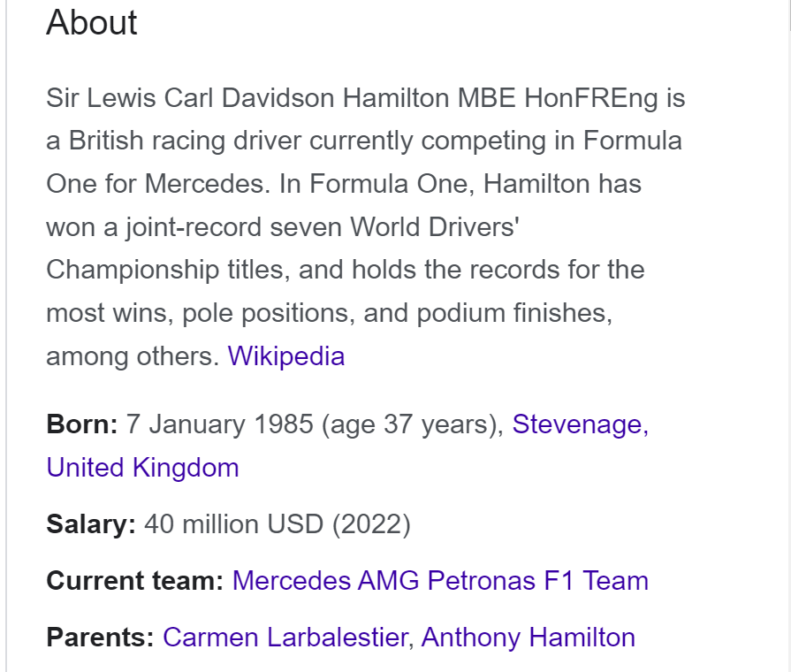Click the words 'World Drivers''
Screen dimensions: 791x672
(x=434, y=227)
